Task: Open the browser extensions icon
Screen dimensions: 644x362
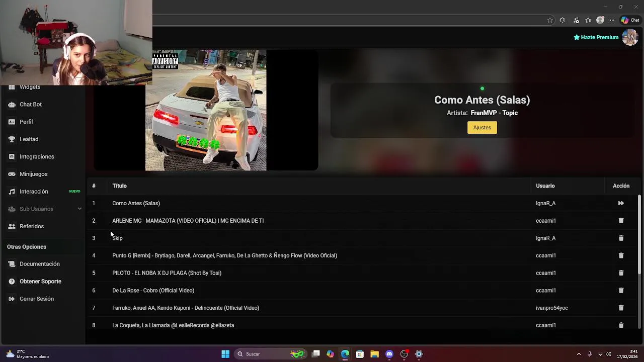Action: pos(562,20)
